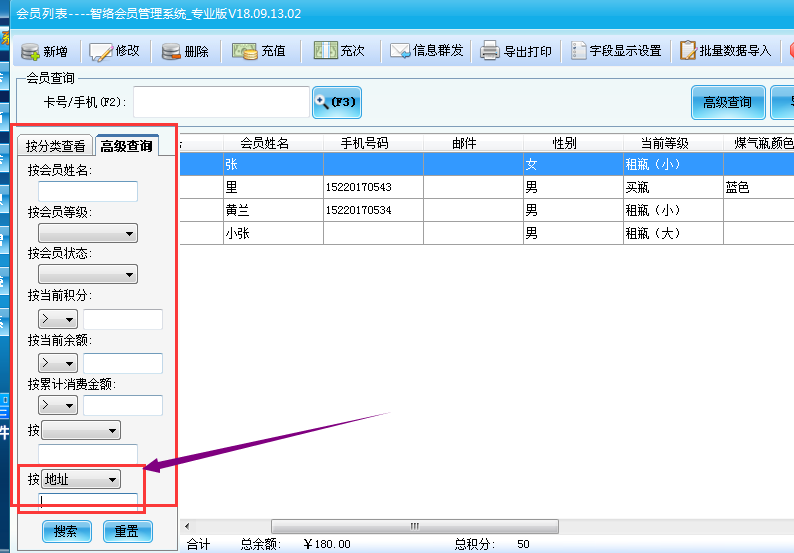Select the 高级查询 tab in side panel

[126, 146]
